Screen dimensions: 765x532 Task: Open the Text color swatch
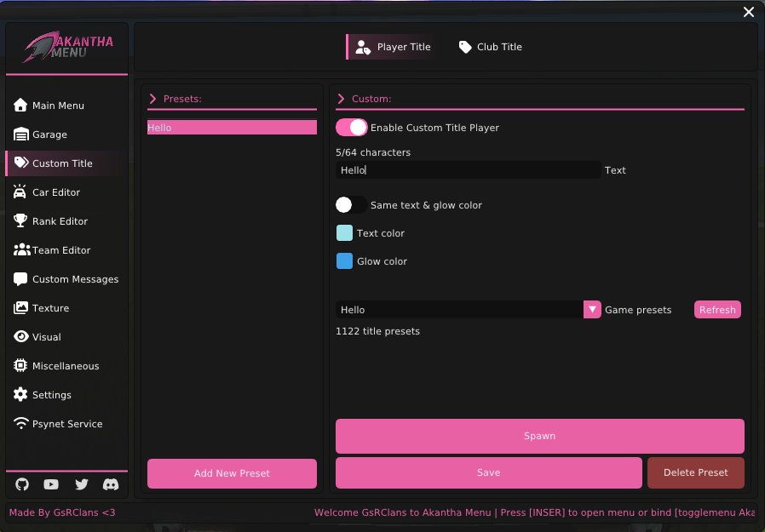click(x=344, y=233)
